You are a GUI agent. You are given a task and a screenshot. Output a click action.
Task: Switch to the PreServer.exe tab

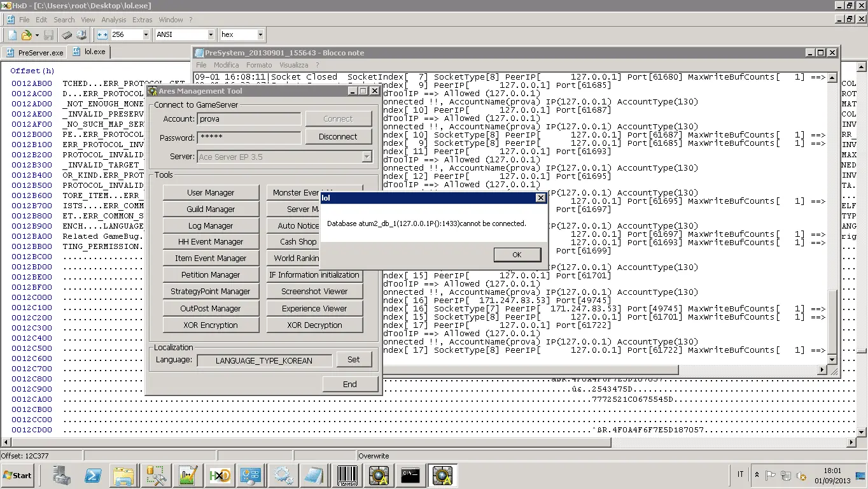(35, 52)
